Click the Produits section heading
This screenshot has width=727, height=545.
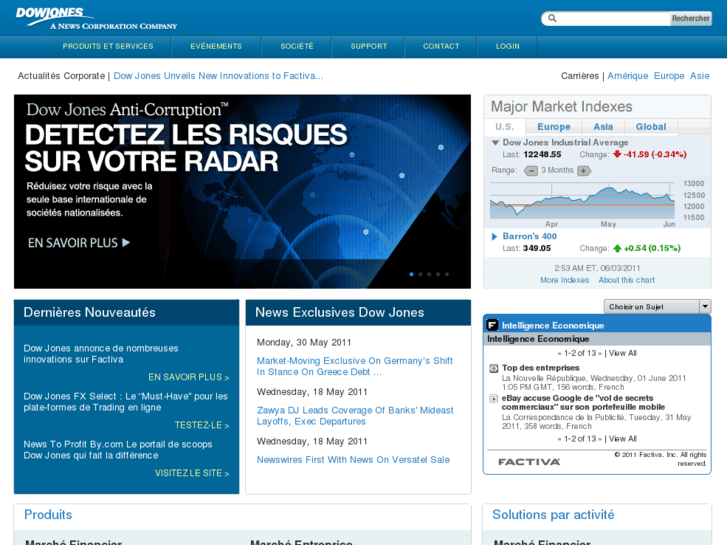(48, 515)
